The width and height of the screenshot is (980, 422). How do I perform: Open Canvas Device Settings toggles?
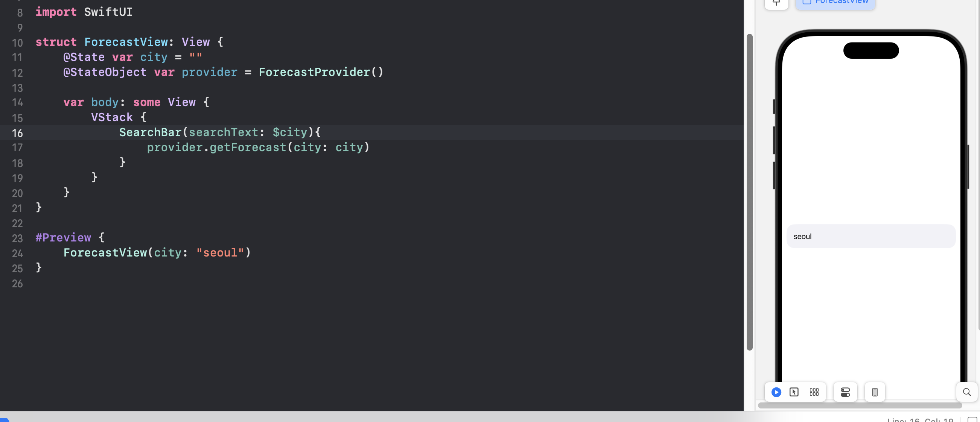tap(845, 392)
